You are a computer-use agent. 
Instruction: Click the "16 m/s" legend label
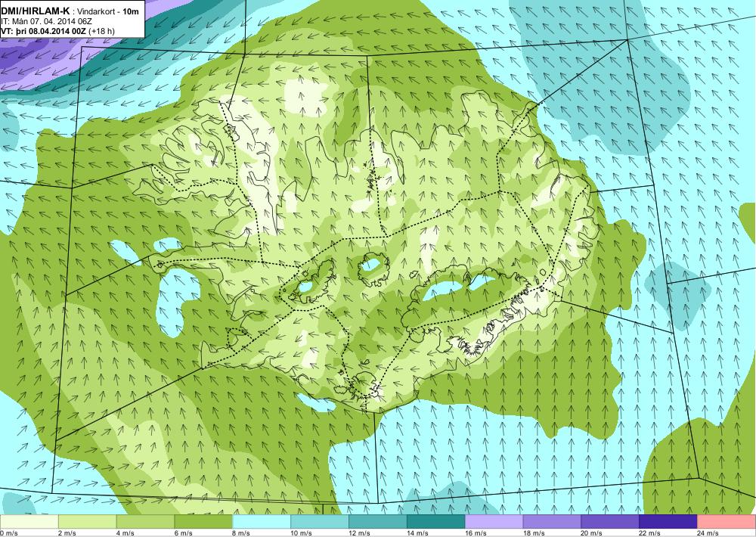(x=476, y=533)
